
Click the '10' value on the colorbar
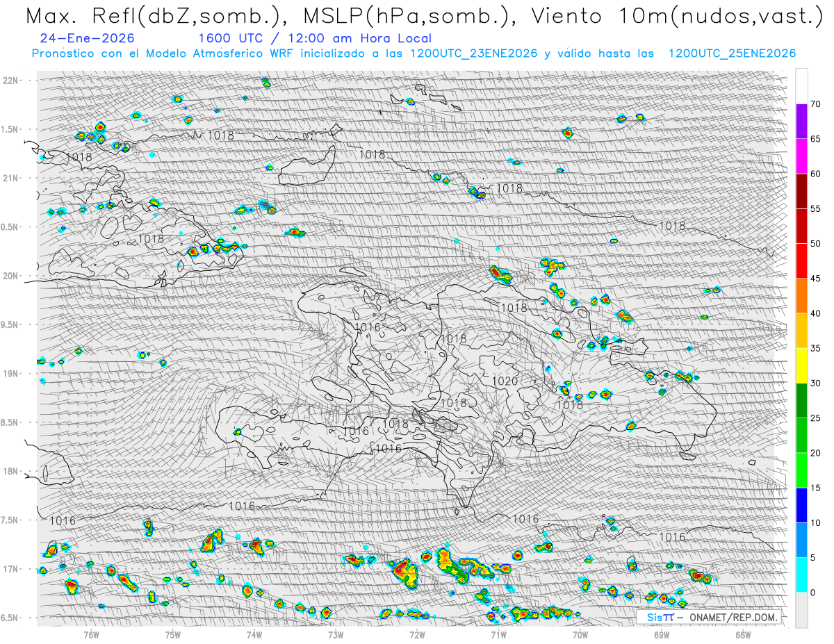816,522
